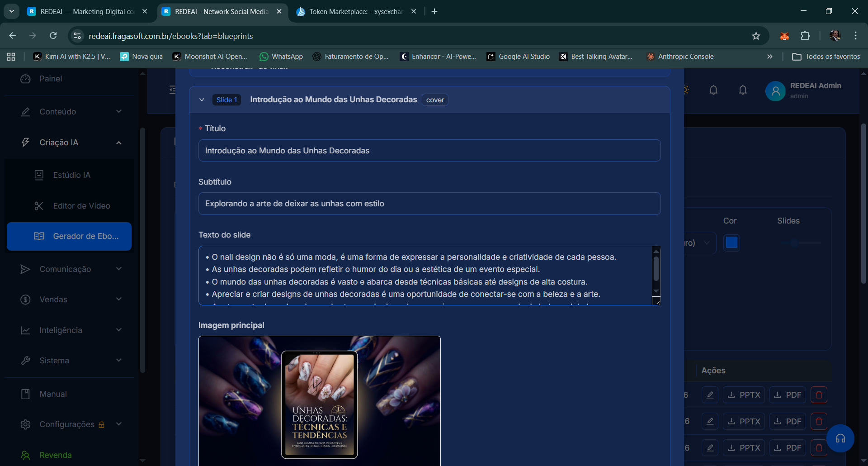This screenshot has width=868, height=466.
Task: Switch to Token Marketplace browser tab
Action: click(356, 11)
